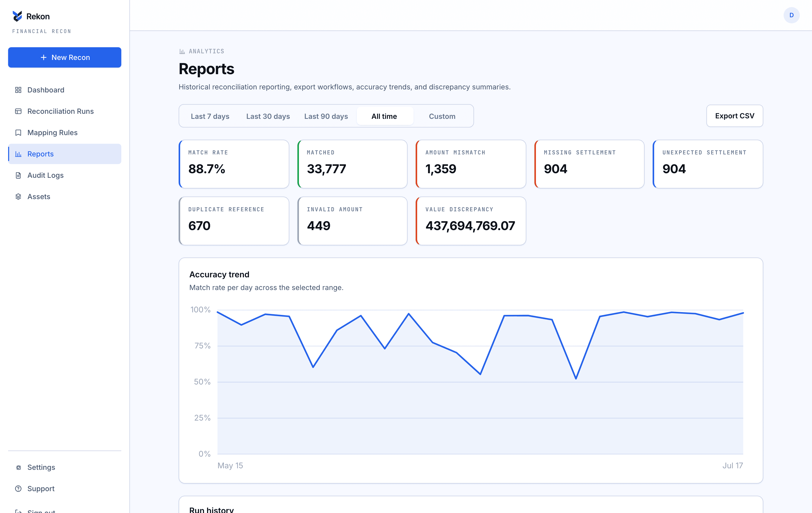Click the Amount Mismatch 1,359 card
The width and height of the screenshot is (812, 513).
point(471,164)
